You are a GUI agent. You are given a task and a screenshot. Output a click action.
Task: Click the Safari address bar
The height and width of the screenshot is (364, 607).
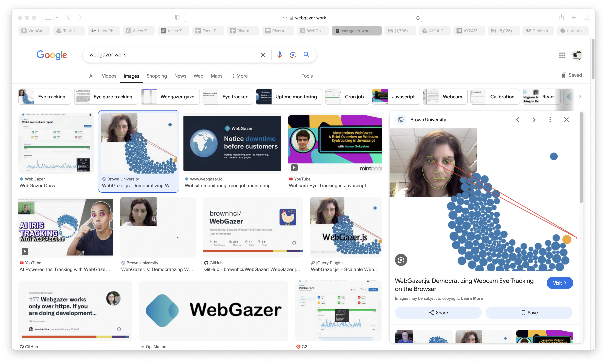[x=303, y=18]
